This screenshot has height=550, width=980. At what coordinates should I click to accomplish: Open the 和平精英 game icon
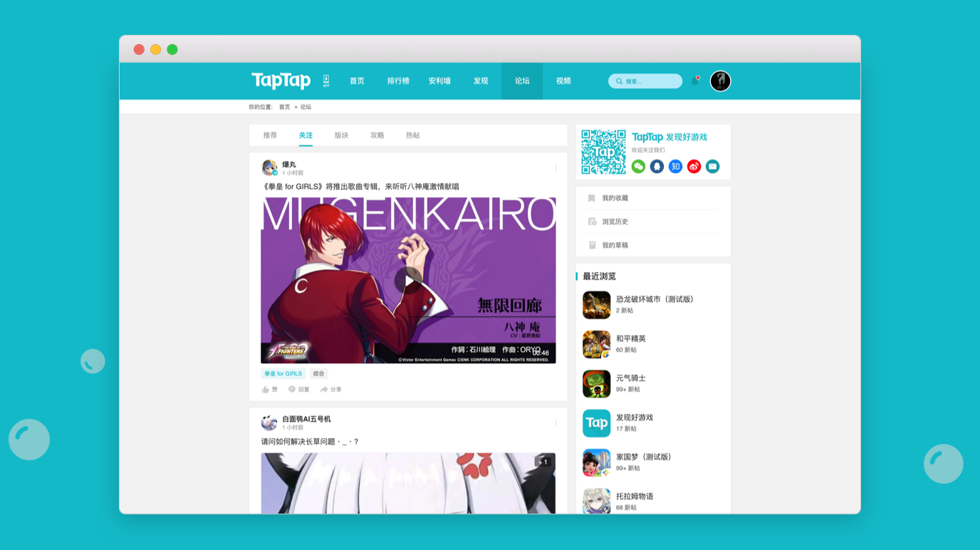tap(596, 344)
